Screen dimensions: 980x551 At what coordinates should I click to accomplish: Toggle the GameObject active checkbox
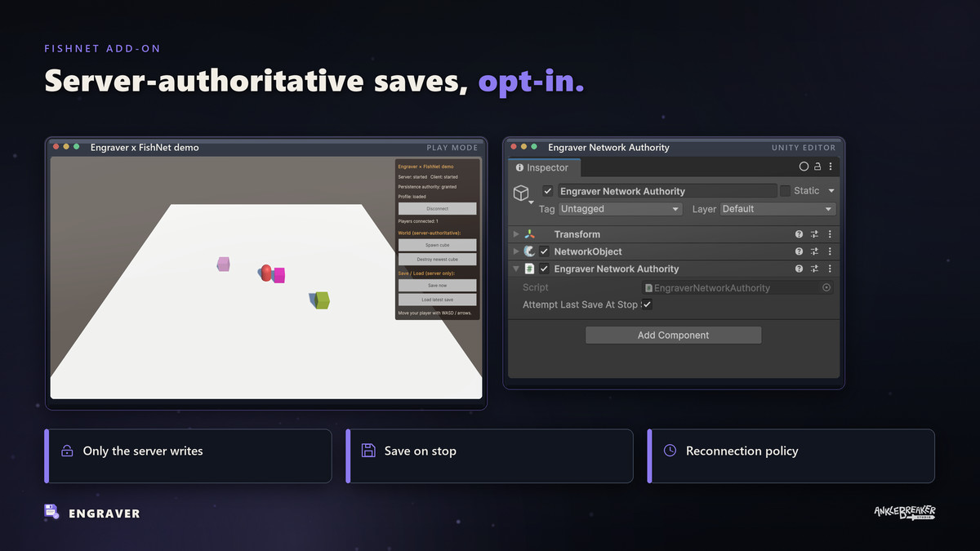[548, 191]
